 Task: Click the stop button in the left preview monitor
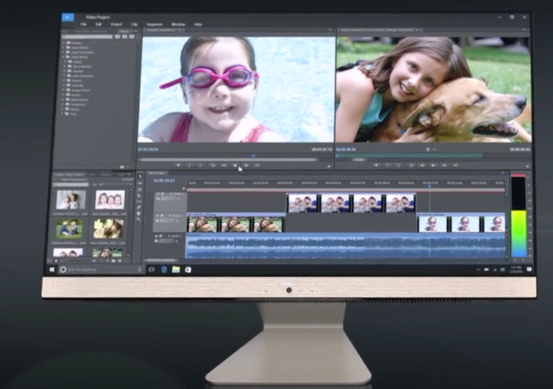click(x=235, y=165)
